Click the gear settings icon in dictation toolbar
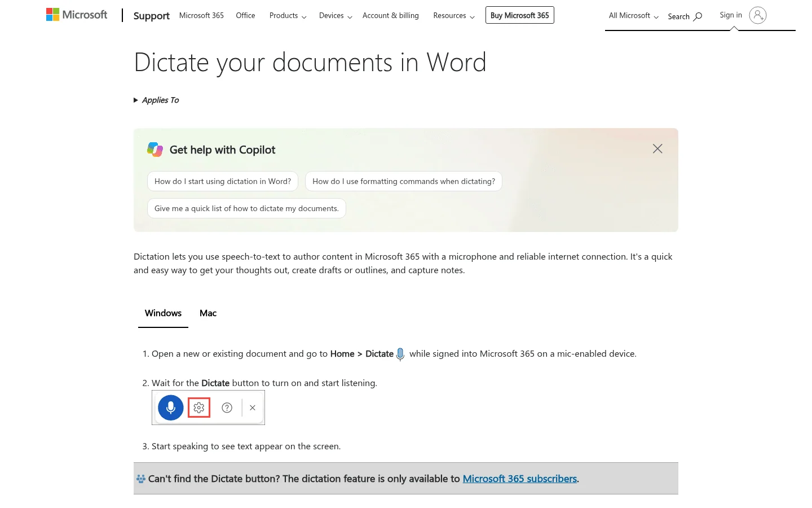 199,408
